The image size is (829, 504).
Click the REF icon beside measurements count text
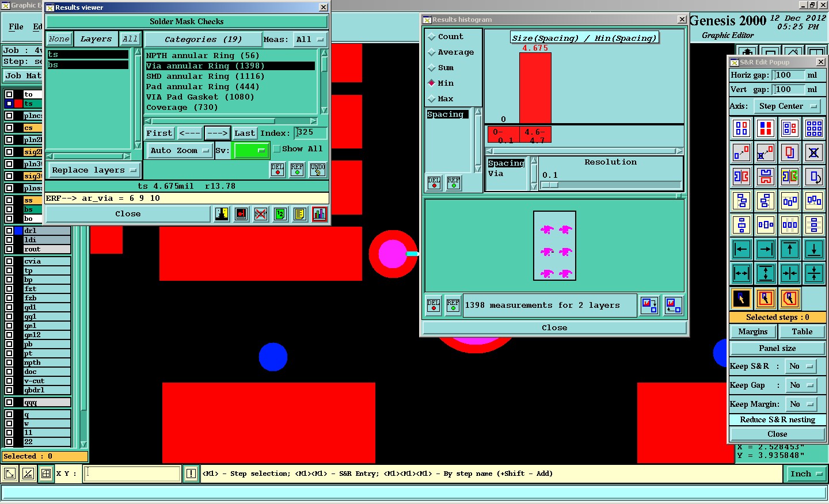tap(453, 305)
